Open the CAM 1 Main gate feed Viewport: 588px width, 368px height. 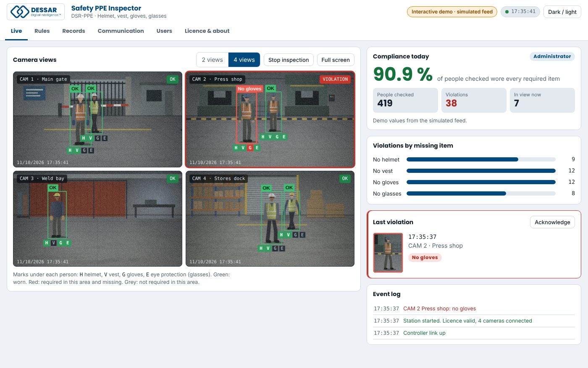pyautogui.click(x=97, y=119)
